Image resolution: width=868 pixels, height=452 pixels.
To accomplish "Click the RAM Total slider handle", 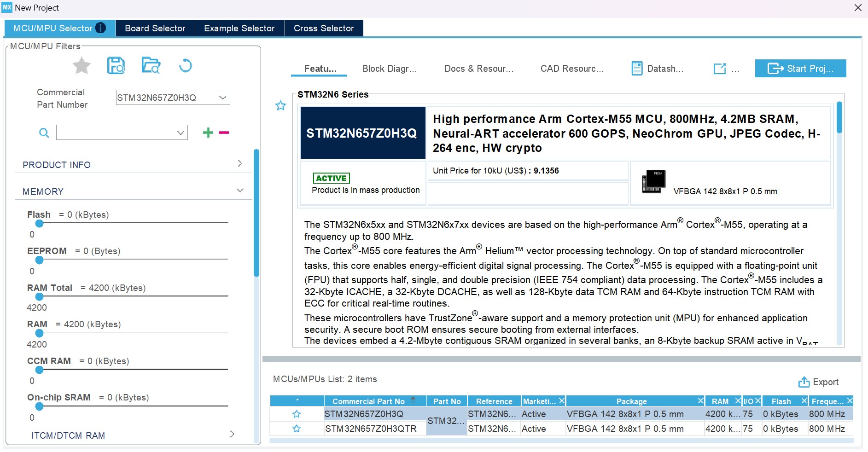I will coord(40,296).
